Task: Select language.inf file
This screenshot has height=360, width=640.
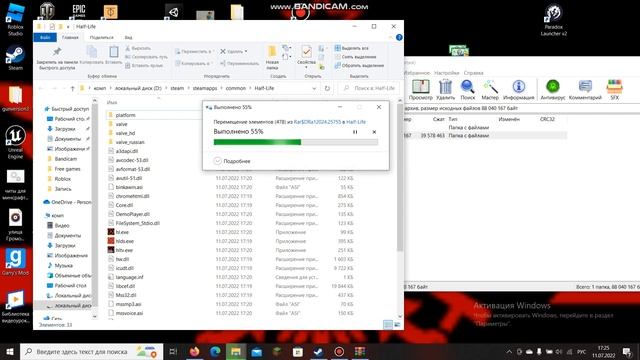Action: tap(126, 277)
